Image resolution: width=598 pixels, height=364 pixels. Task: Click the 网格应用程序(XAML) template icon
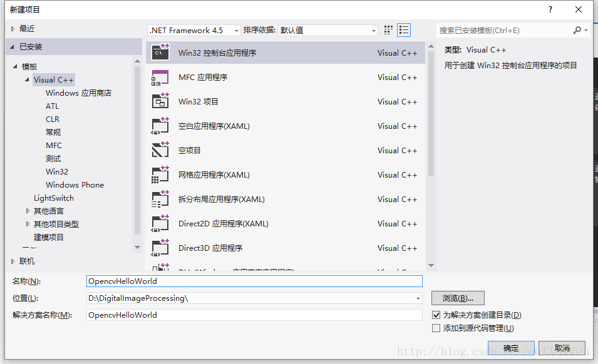pos(160,174)
